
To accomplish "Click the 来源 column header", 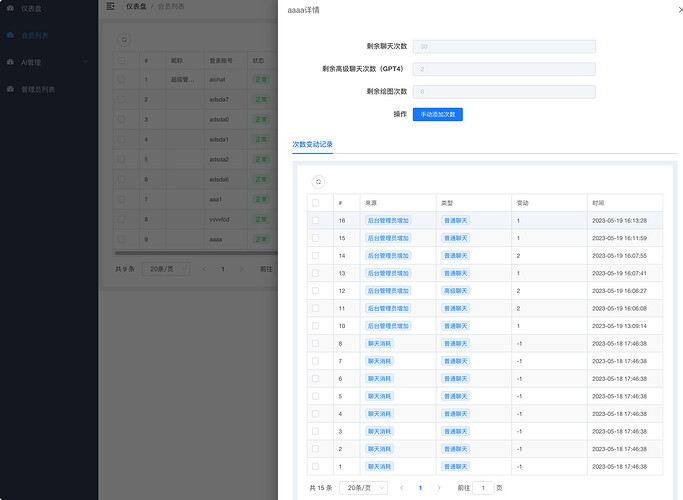I will click(371, 203).
